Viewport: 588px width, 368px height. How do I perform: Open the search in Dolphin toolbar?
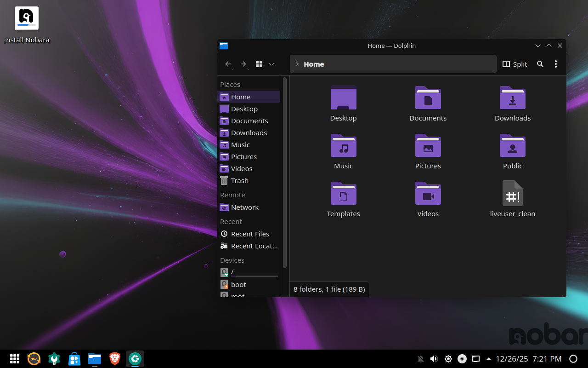(540, 64)
